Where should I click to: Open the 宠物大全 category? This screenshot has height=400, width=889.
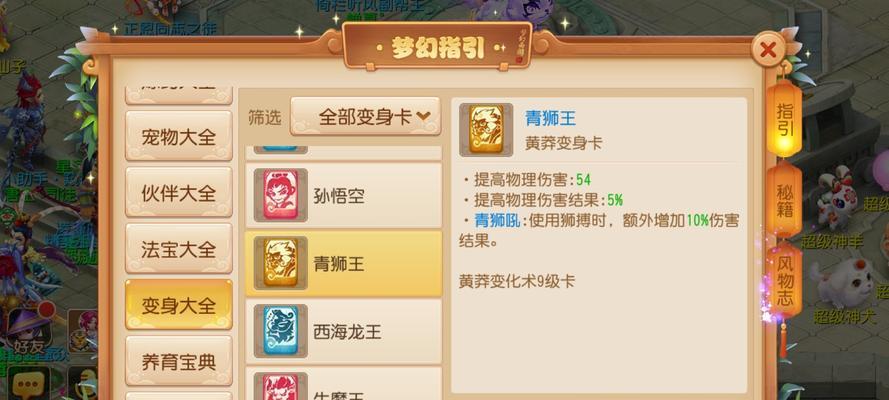(179, 137)
